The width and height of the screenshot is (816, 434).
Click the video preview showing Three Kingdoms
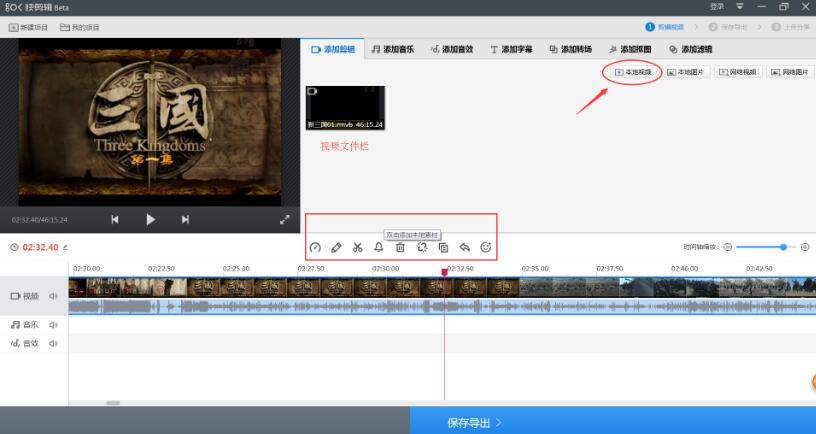pyautogui.click(x=150, y=122)
